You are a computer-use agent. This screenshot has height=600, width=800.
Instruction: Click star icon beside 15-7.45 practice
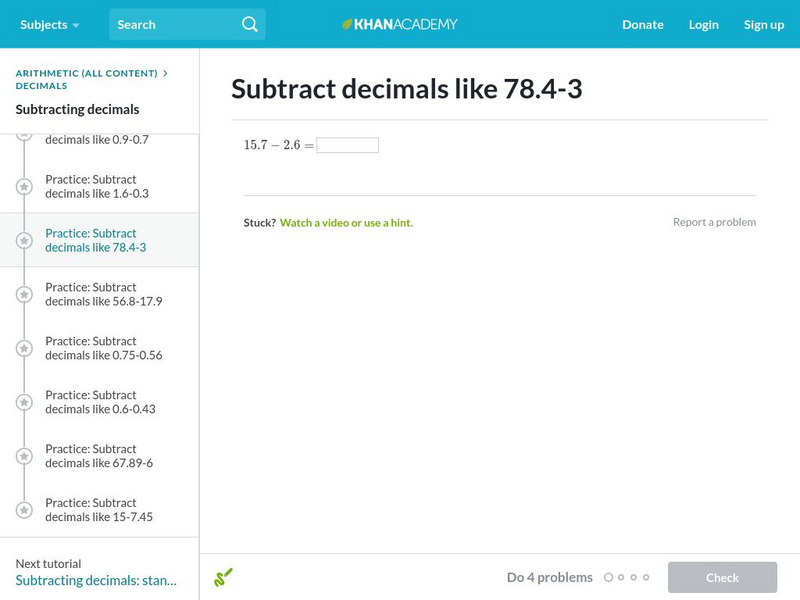pos(24,511)
